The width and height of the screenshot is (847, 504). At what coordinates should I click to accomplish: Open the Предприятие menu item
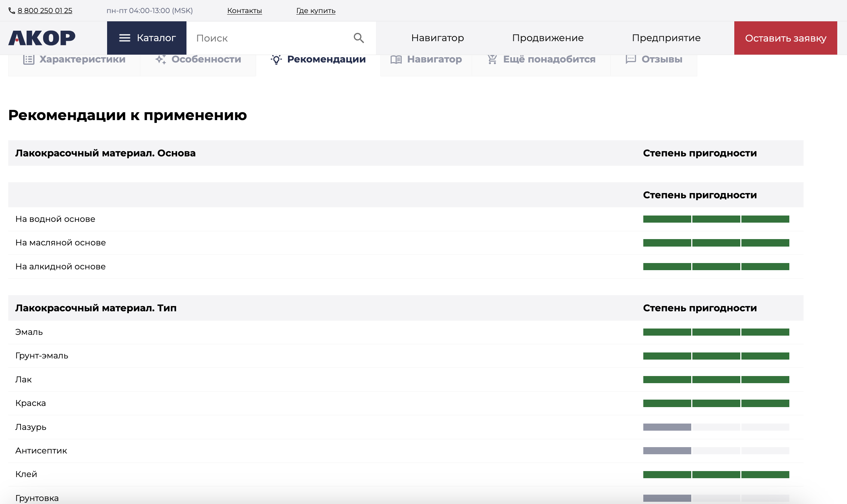[x=666, y=38]
